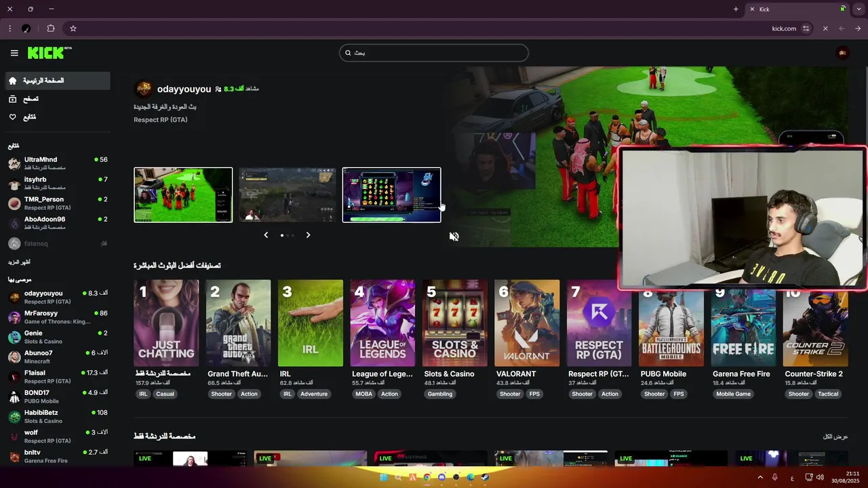Click the Tactical tag
Image resolution: width=868 pixels, height=488 pixels.
(x=828, y=394)
